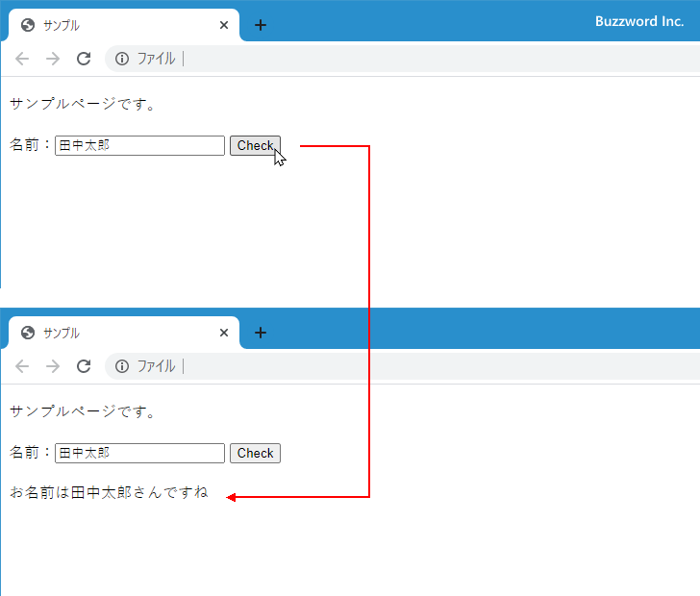Open site info icon in the upper address bar
The image size is (700, 596).
point(122,59)
